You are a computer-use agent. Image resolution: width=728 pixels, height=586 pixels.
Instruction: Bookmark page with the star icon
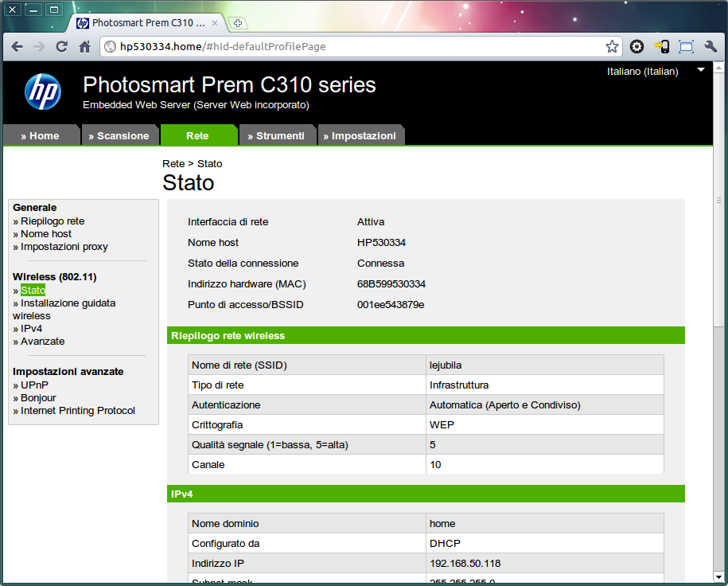[612, 46]
